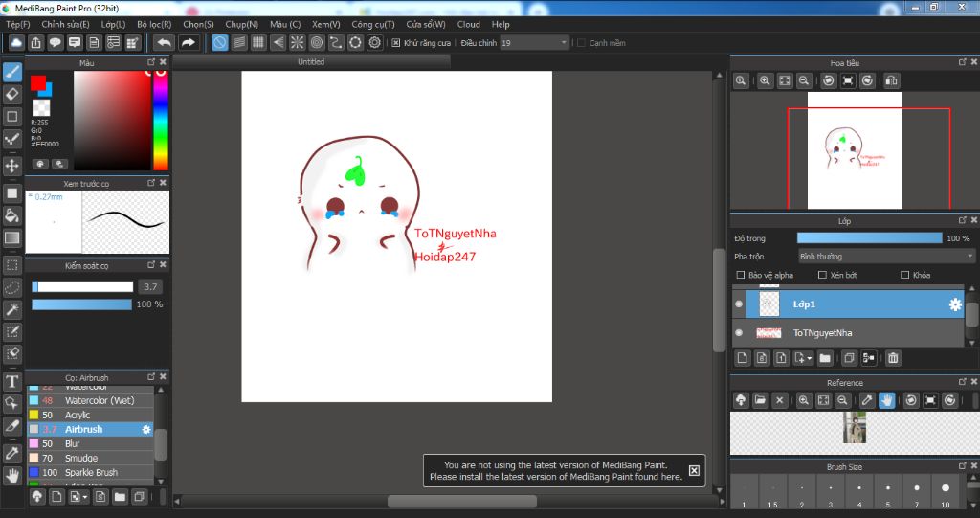Select the Text tool

click(11, 381)
